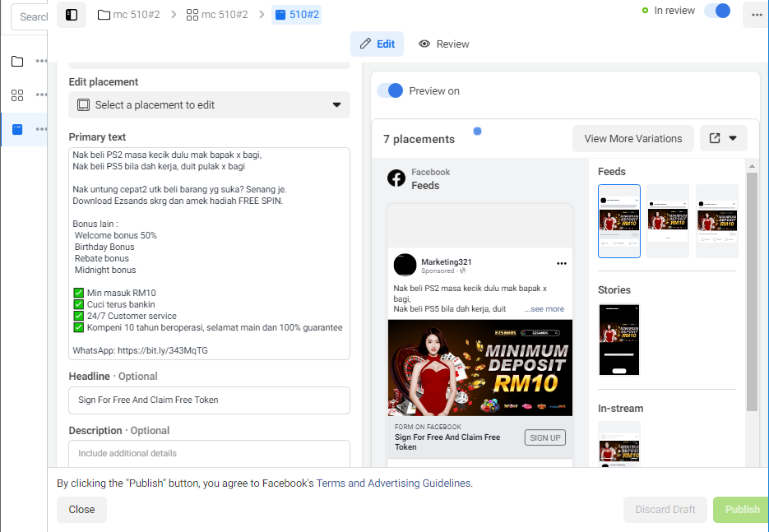The height and width of the screenshot is (532, 769).
Task: Turn off the Preview on toggle
Action: click(x=390, y=90)
